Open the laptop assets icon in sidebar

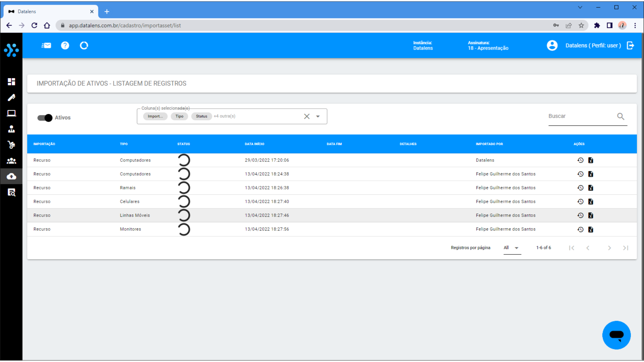[x=11, y=113]
